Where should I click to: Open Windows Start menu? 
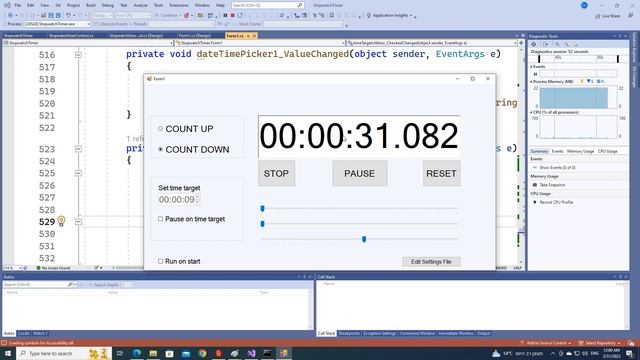(x=8, y=353)
